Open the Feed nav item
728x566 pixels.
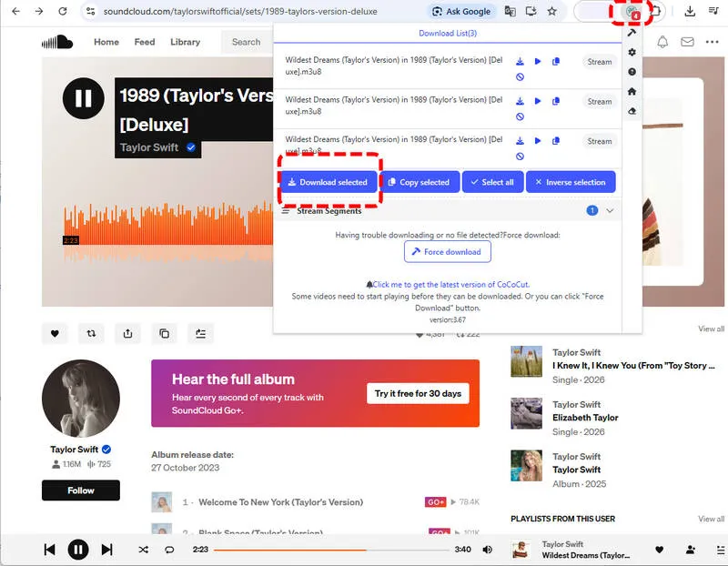145,42
